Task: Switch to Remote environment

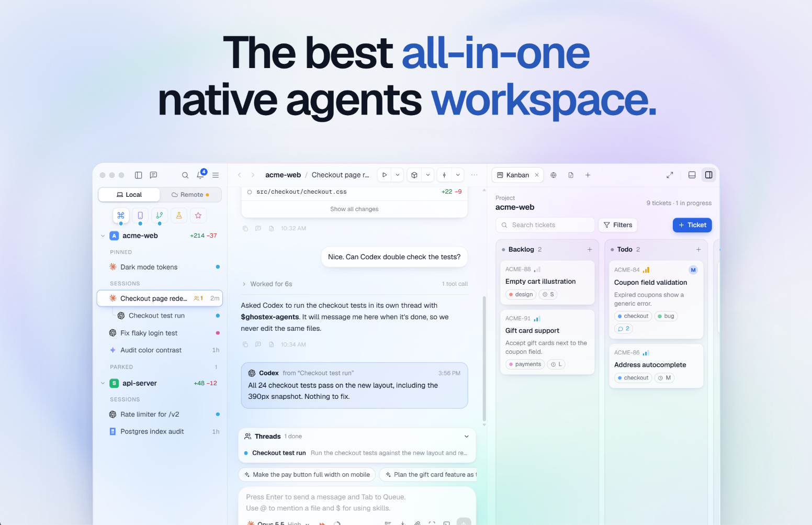Action: (x=190, y=195)
